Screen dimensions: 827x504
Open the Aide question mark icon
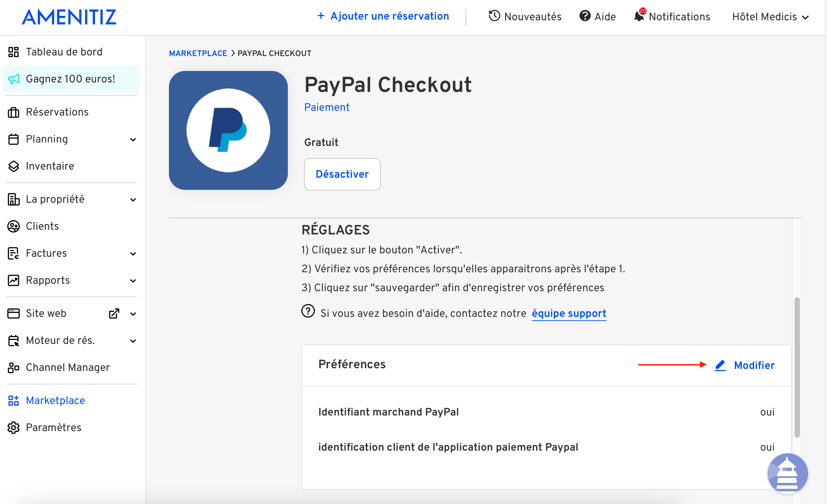[x=585, y=16]
